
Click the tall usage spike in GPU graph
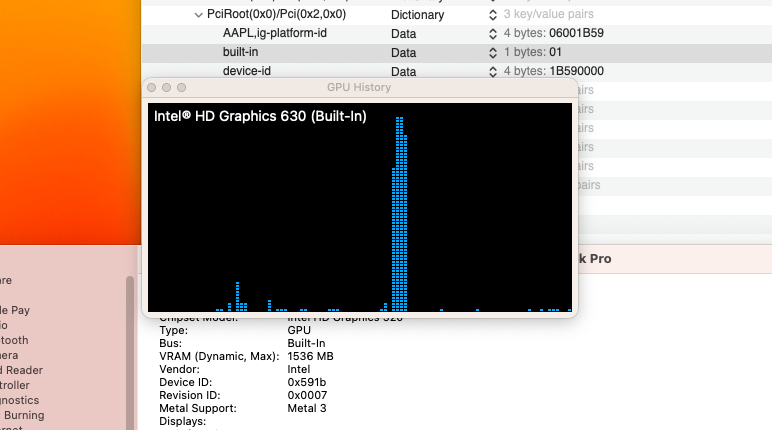[399, 214]
